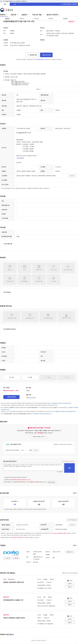
Task: Click the 장애인용 화장실 facility icon
Action: tap(48, 316)
